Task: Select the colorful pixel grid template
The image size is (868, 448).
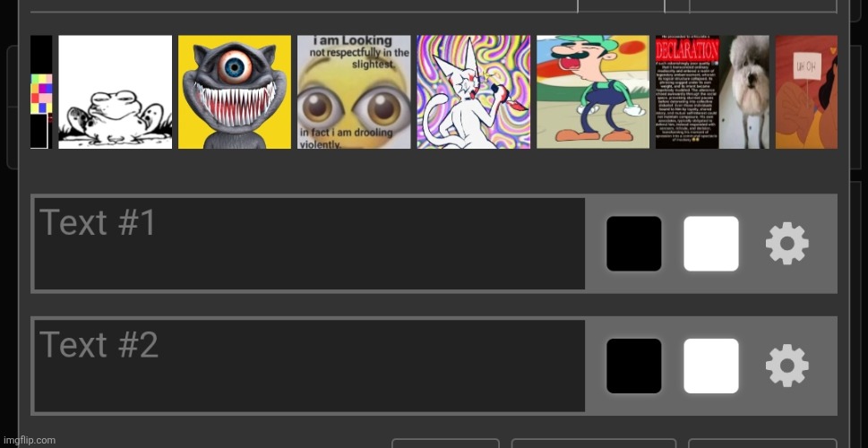Action: (x=41, y=92)
